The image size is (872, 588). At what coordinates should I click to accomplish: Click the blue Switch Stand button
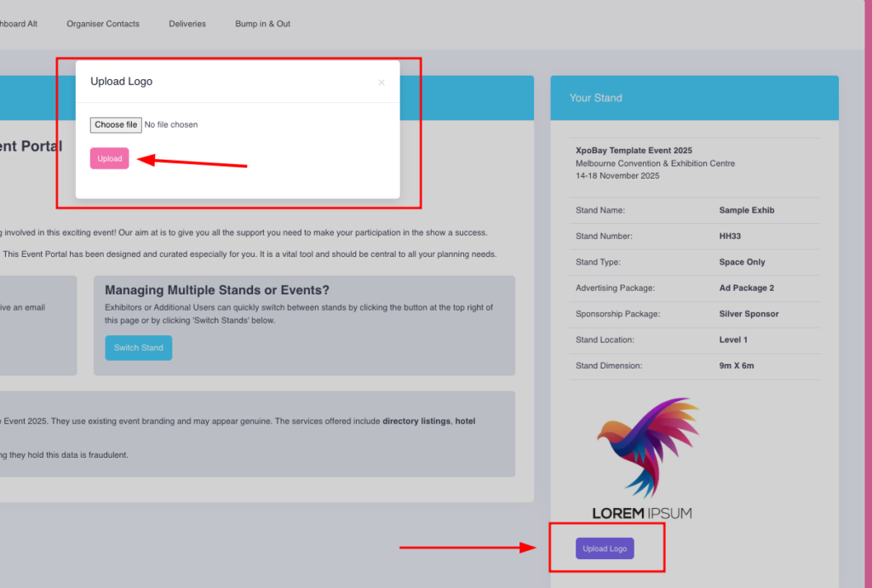pyautogui.click(x=138, y=348)
